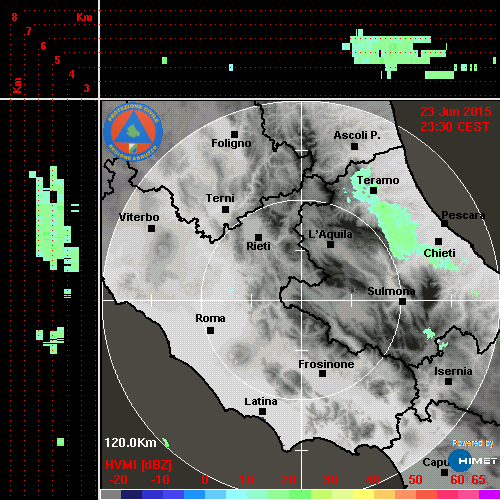
Task: Select the L'Aquila city marker square
Action: click(330, 244)
